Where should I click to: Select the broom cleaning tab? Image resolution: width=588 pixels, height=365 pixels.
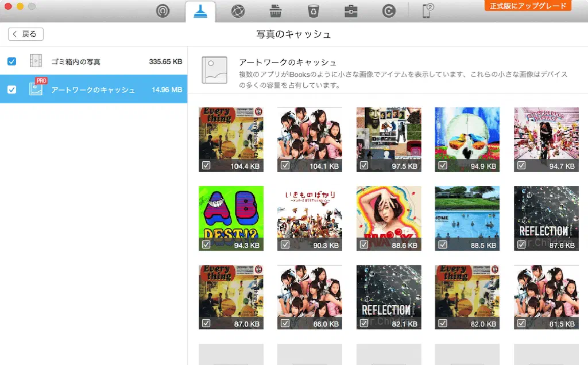[200, 11]
